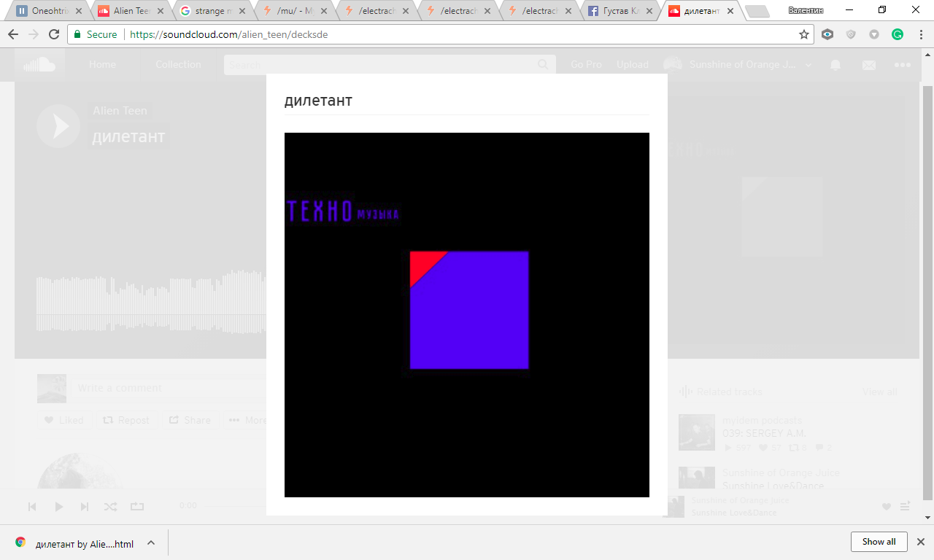This screenshot has height=560, width=934.
Task: Toggle shuffle in the player bar
Action: click(x=110, y=506)
